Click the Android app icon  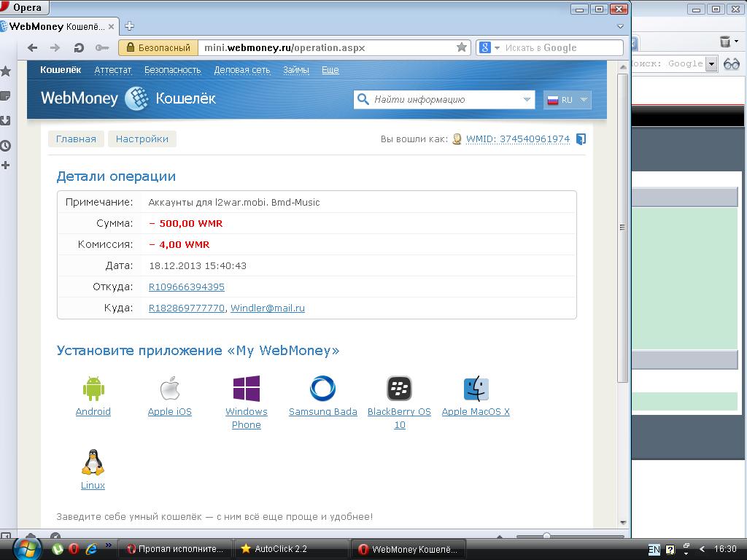coord(93,389)
